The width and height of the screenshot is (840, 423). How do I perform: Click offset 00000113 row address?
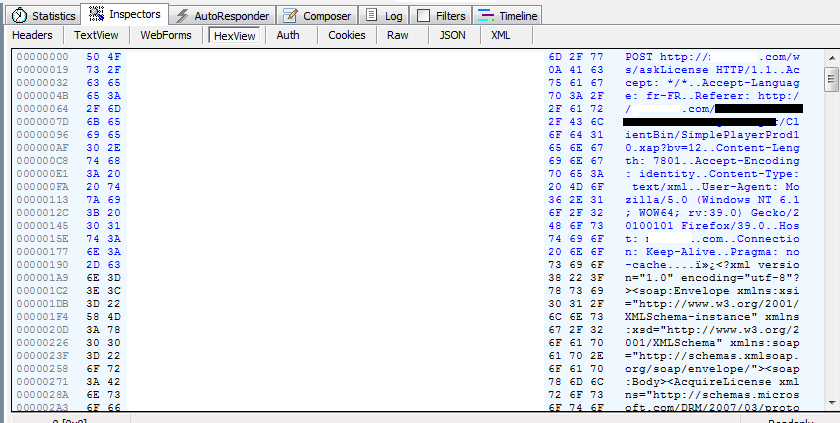click(42, 200)
